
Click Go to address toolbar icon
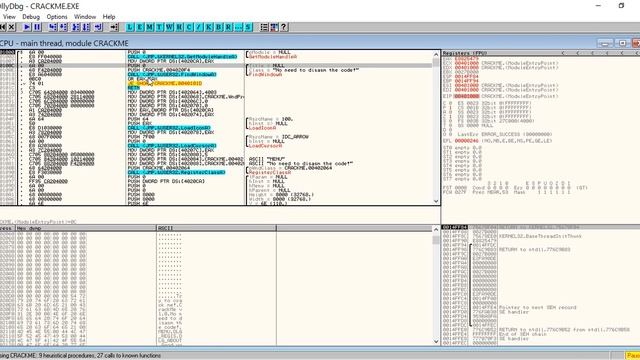pyautogui.click(x=114, y=27)
